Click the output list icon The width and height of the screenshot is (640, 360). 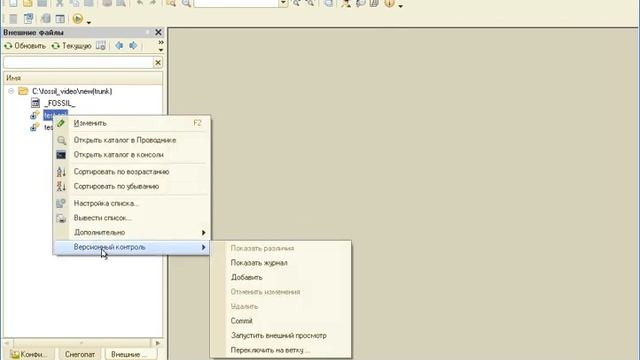61,218
